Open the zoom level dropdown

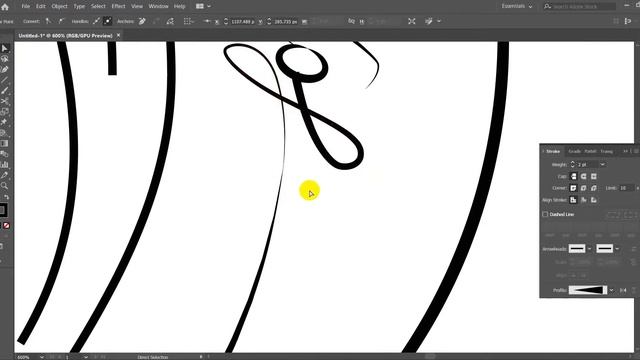click(x=42, y=357)
